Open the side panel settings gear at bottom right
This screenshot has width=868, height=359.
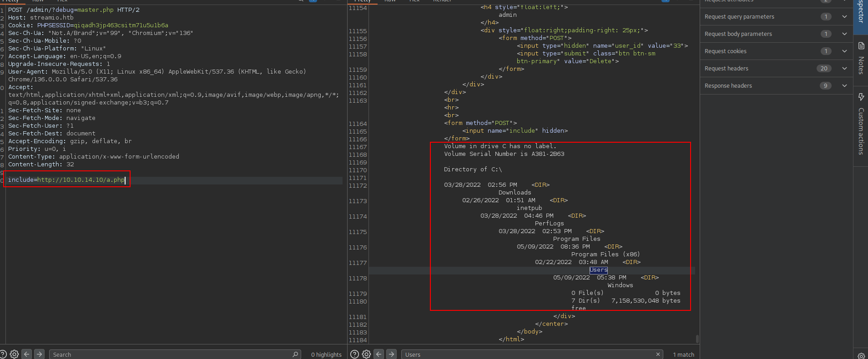861,355
